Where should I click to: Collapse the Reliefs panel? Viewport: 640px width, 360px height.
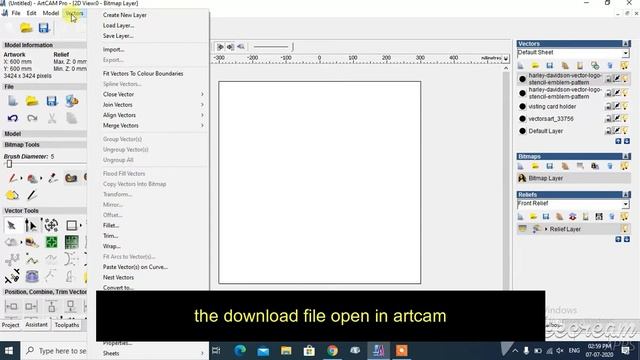(626, 195)
